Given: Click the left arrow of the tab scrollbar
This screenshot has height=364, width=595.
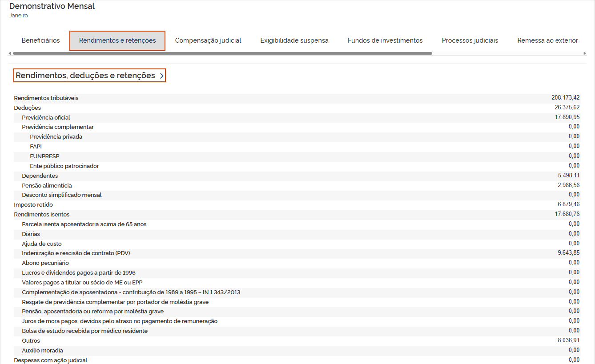Looking at the screenshot, I should [10, 53].
